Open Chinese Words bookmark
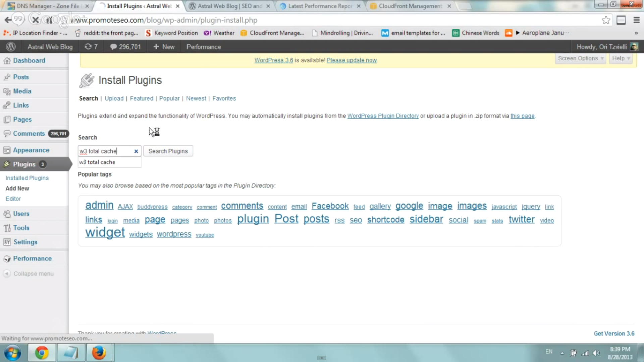 click(476, 33)
